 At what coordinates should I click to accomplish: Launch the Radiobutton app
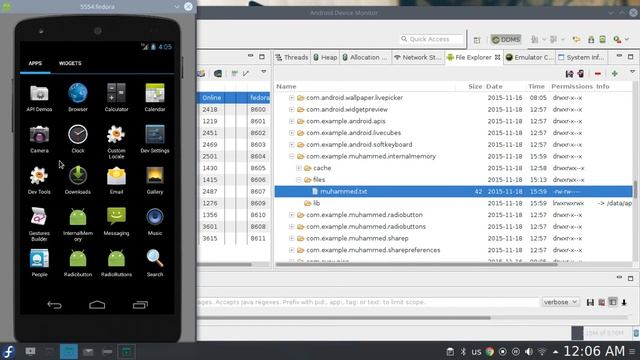[78, 263]
